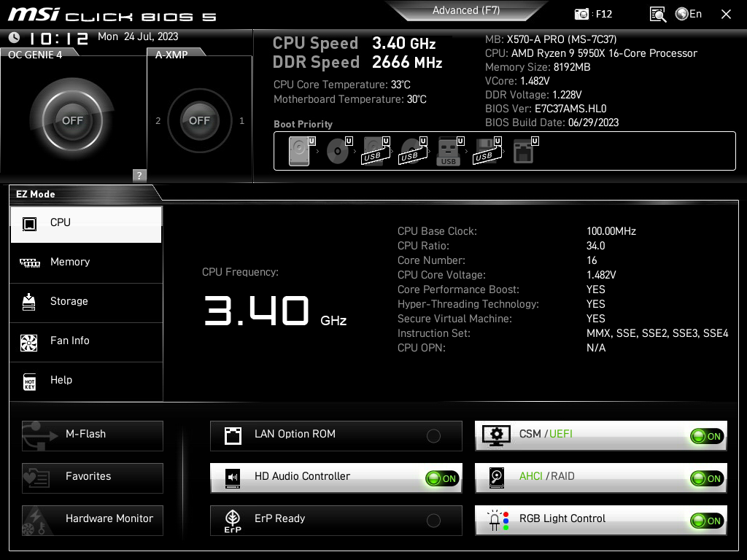Screen dimensions: 747x560
Task: Toggle the A-XMP OFF knob
Action: 200,120
